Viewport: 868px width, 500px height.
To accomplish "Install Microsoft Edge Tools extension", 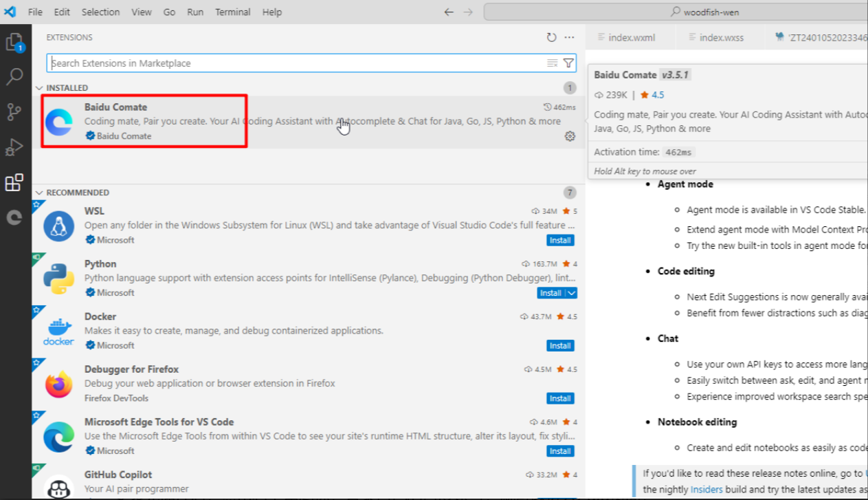I will coord(560,451).
